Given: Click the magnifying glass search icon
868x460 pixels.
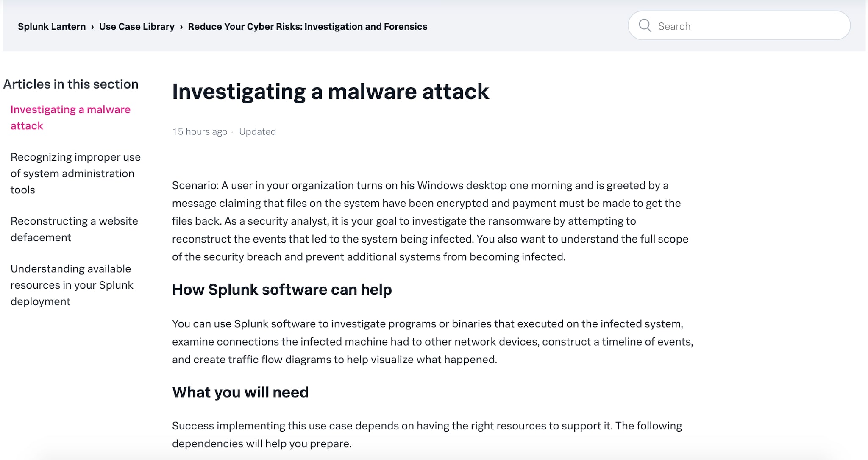Looking at the screenshot, I should [645, 26].
